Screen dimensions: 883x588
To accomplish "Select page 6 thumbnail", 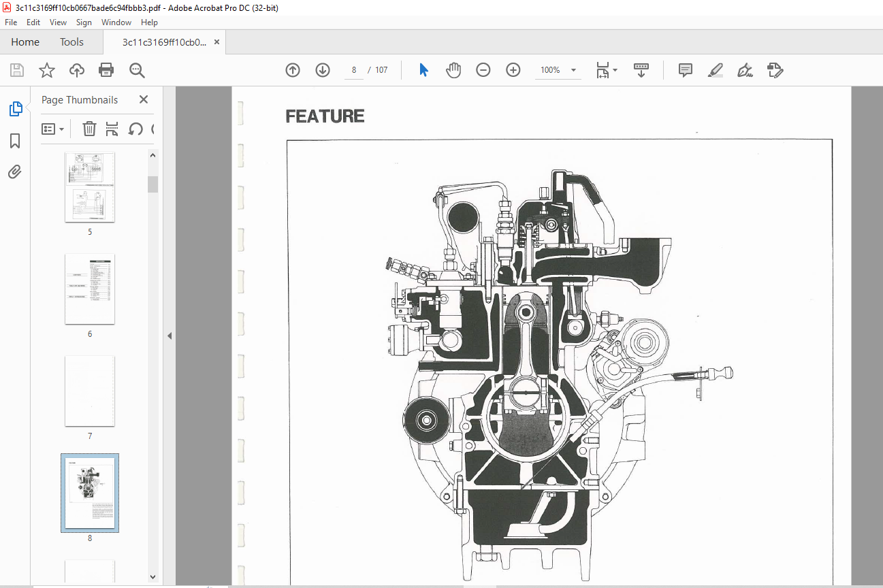I will coord(90,289).
